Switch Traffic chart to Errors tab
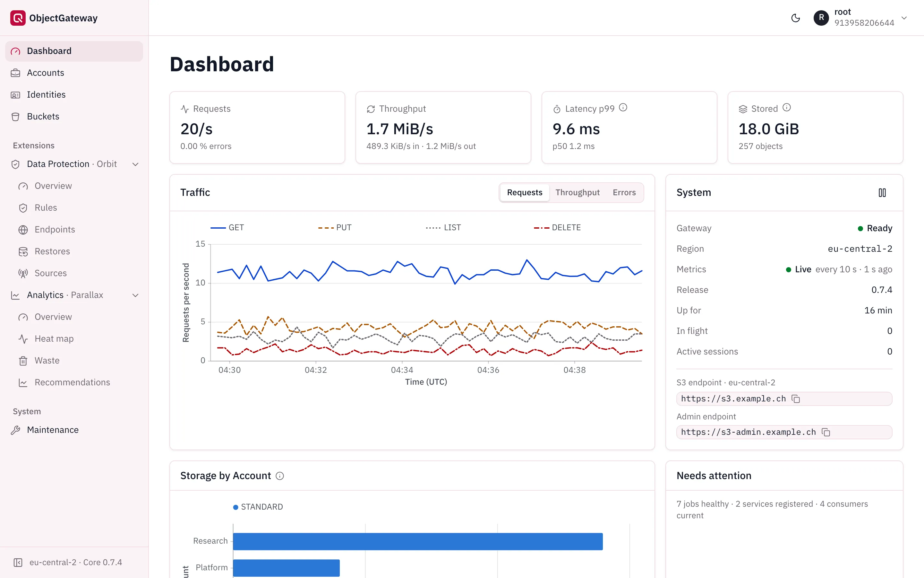924x578 pixels. (x=624, y=192)
